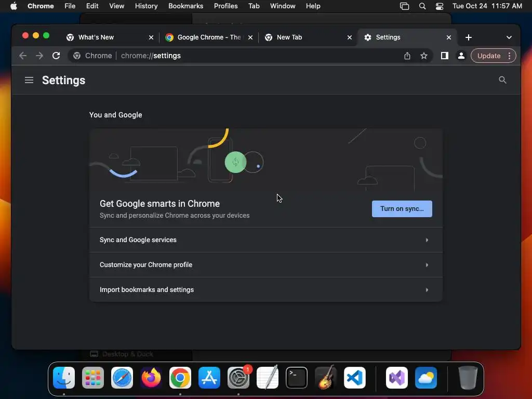
Task: Open Finder from the Dock
Action: [x=64, y=378]
